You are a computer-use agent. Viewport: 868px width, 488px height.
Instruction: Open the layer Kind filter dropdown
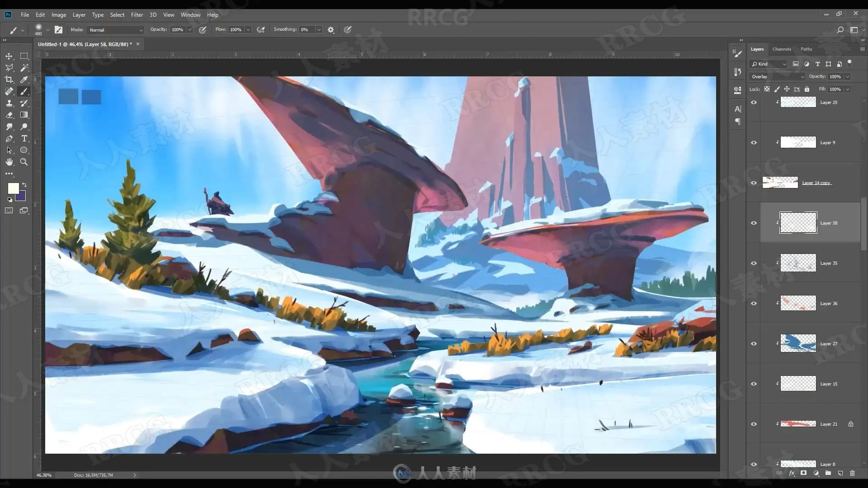coord(768,64)
